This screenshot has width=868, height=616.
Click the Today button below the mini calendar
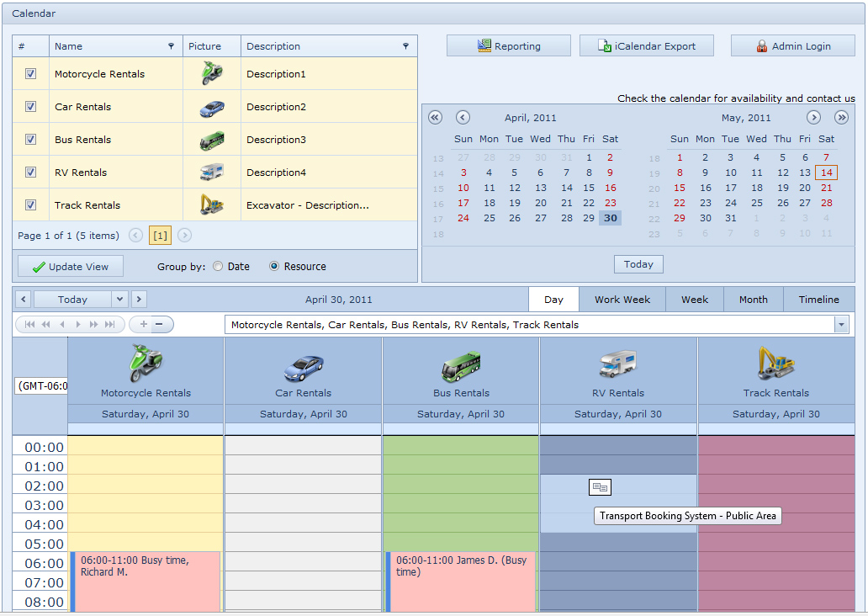(x=638, y=263)
